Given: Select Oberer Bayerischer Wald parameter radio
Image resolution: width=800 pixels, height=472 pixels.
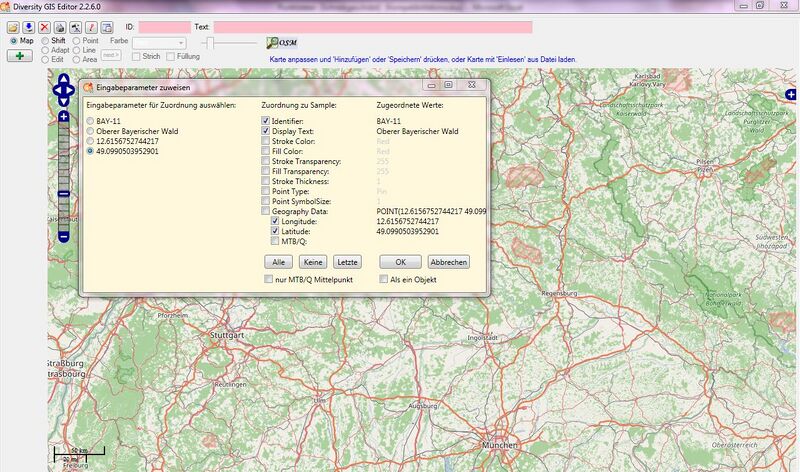Looking at the screenshot, I should pyautogui.click(x=90, y=131).
